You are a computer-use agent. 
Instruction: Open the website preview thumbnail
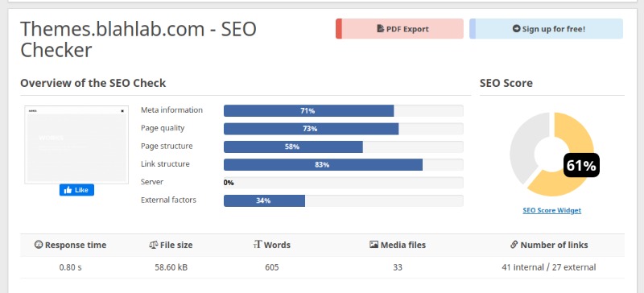point(76,145)
